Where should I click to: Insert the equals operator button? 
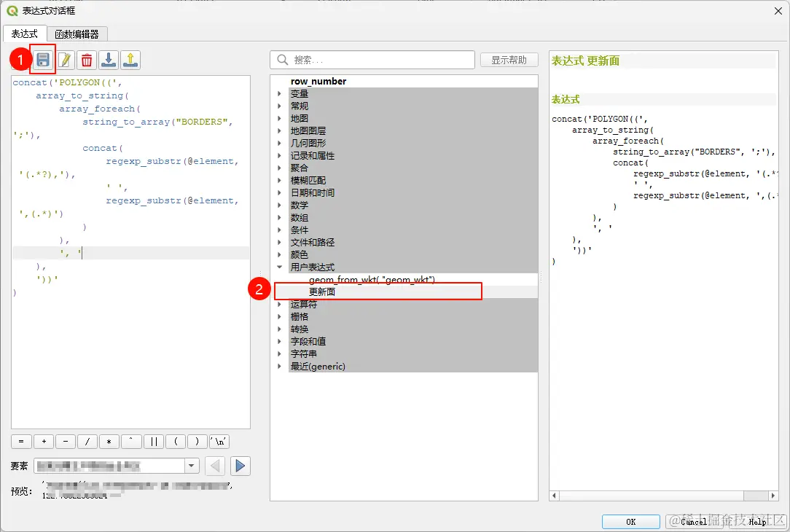[21, 442]
